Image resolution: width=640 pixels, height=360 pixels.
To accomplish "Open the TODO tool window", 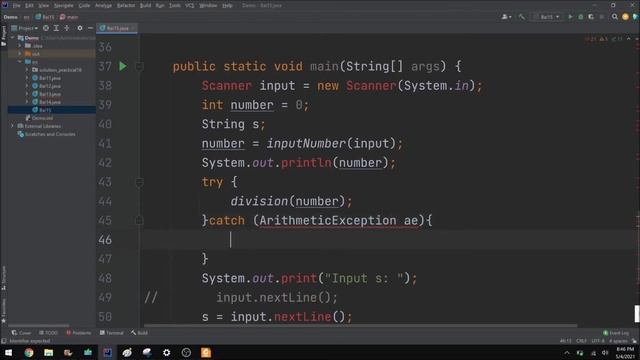I will (x=49, y=333).
